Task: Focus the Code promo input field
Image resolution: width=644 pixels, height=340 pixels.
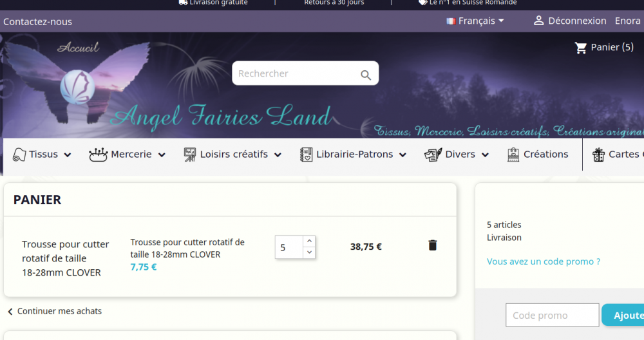Action: tap(552, 316)
